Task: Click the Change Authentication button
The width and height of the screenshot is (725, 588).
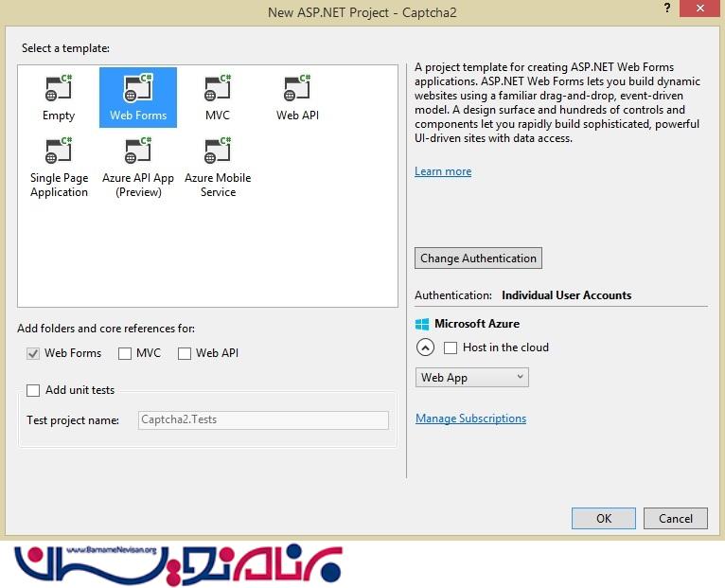Action: tap(478, 258)
